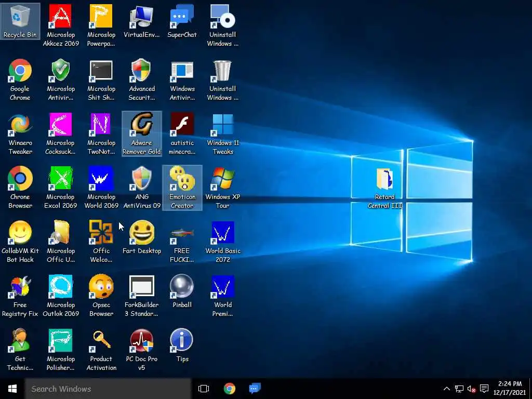Click the Search Windows box
Image resolution: width=532 pixels, height=399 pixels.
(x=108, y=389)
